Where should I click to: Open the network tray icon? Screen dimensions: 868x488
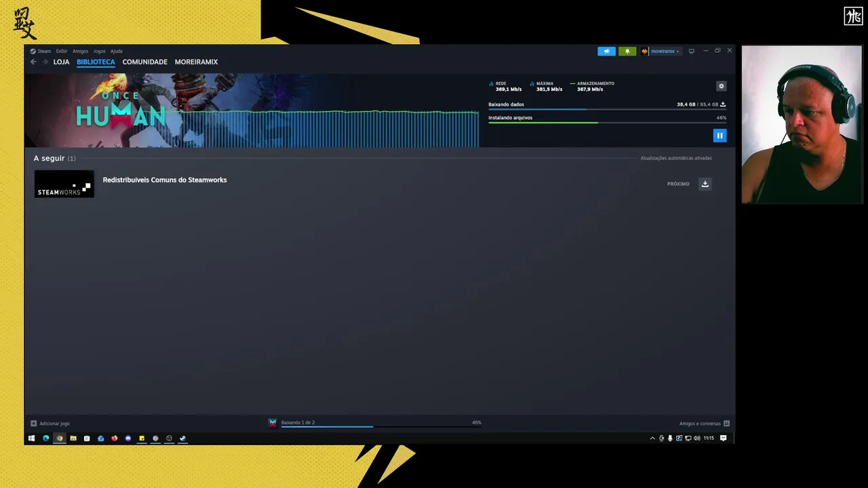(x=688, y=439)
